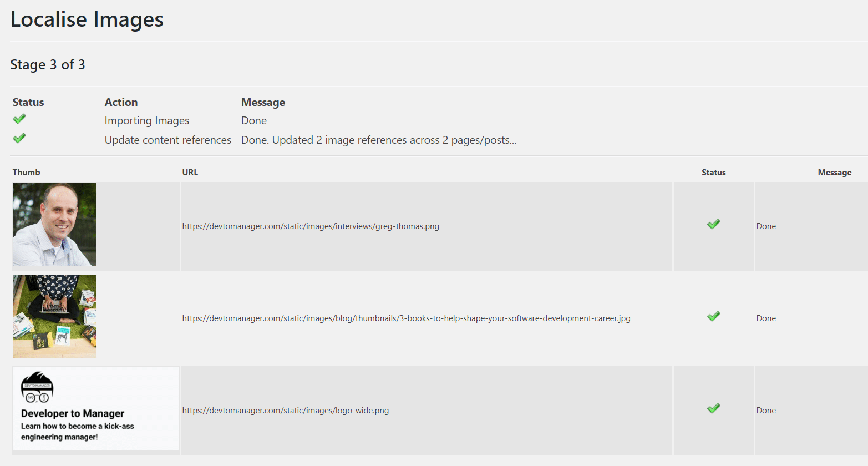Image resolution: width=868 pixels, height=466 pixels.
Task: Click the Stage 3 of 3 label
Action: [x=47, y=65]
